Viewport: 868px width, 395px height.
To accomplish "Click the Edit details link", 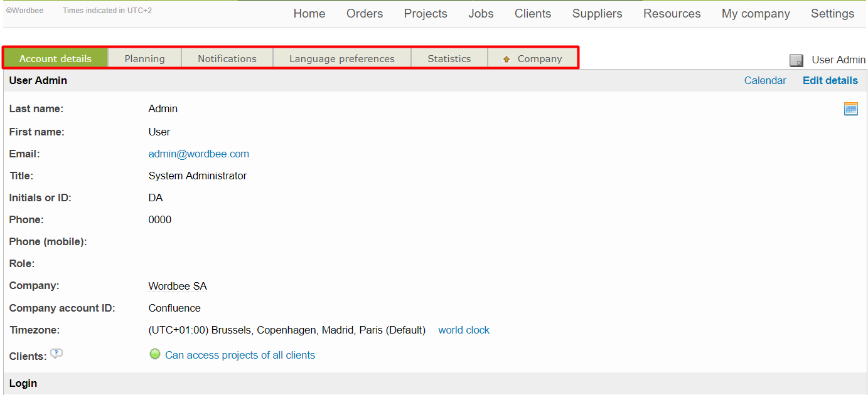I will coord(830,80).
